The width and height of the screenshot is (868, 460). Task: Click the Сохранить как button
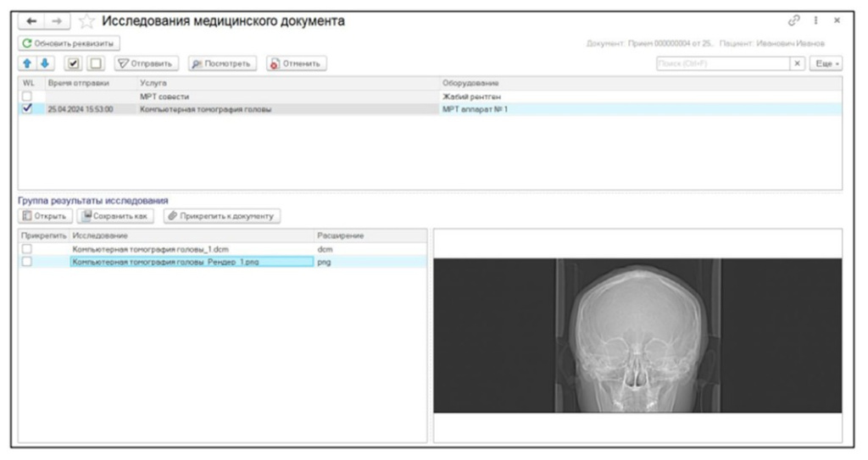115,216
